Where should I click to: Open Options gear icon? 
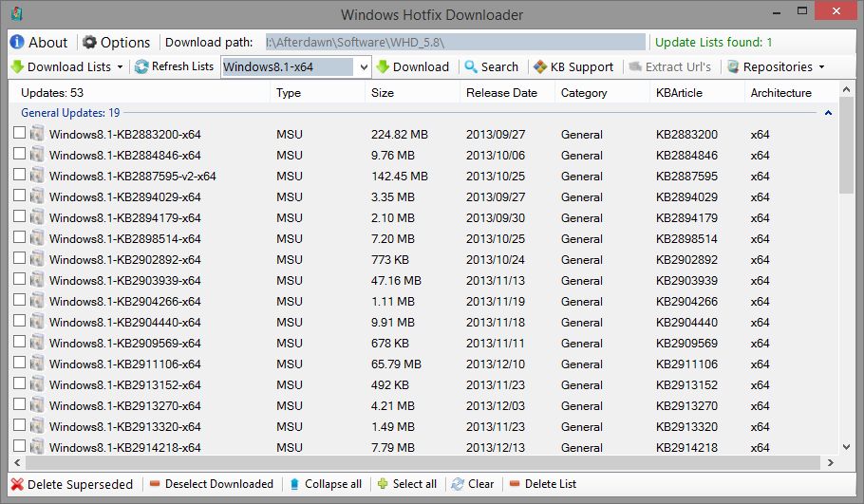pyautogui.click(x=89, y=42)
